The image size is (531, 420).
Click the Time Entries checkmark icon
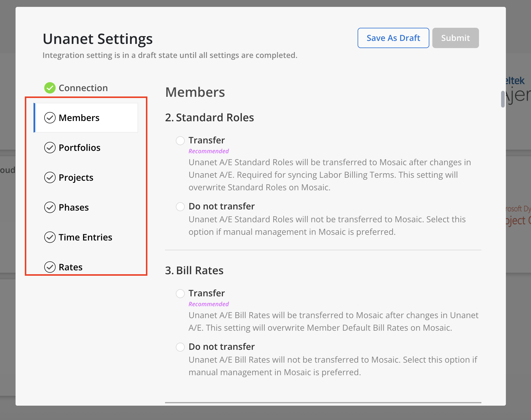point(50,237)
